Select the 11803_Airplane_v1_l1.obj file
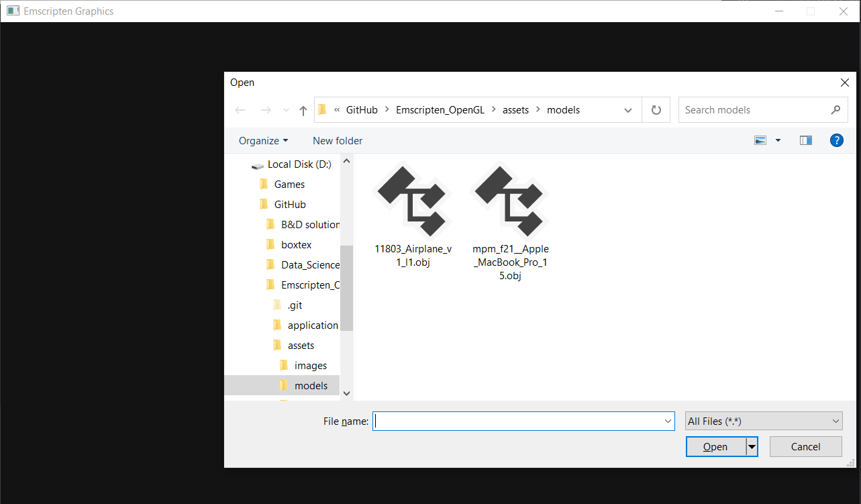The width and height of the screenshot is (861, 504). click(x=413, y=201)
